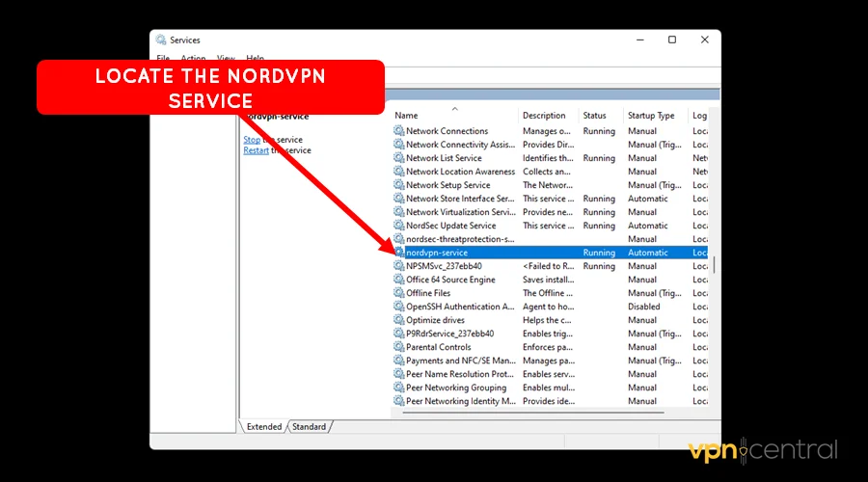Viewport: 868px width, 482px height.
Task: Click the nordsec-threatprotection service gear icon
Action: [398, 238]
